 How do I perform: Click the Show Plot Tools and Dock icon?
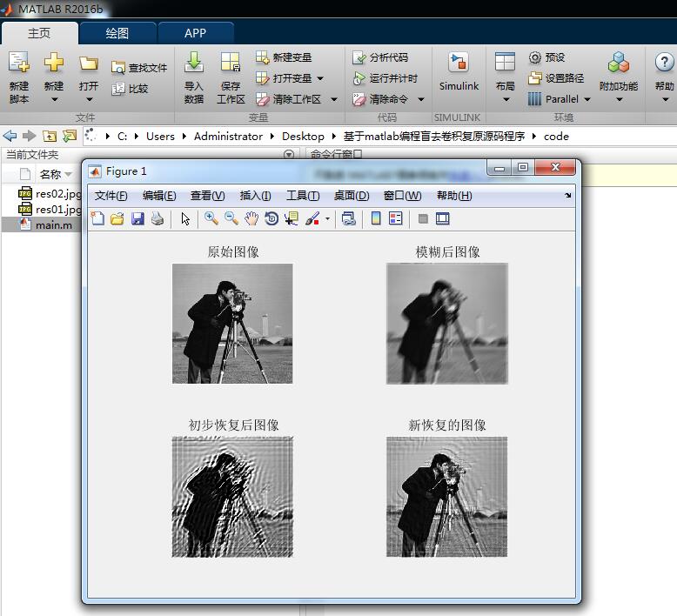click(x=443, y=219)
